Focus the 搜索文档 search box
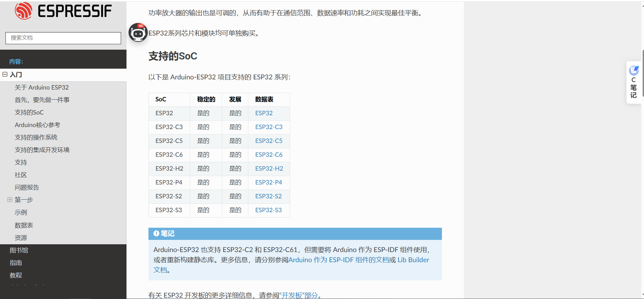The height and width of the screenshot is (299, 644). tap(63, 38)
